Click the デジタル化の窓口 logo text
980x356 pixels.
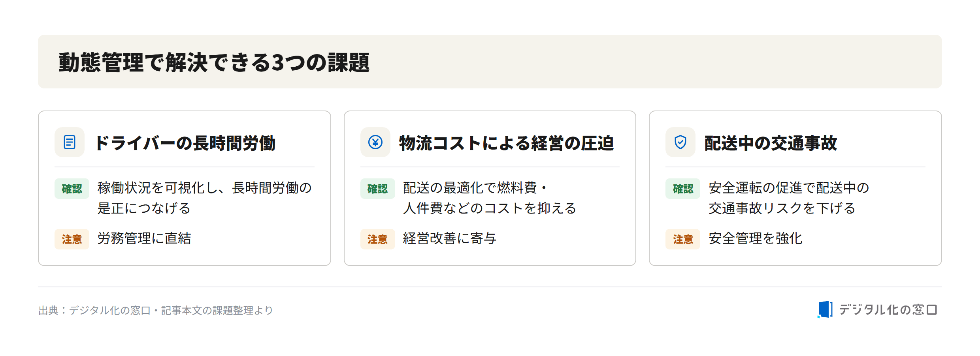tap(888, 310)
